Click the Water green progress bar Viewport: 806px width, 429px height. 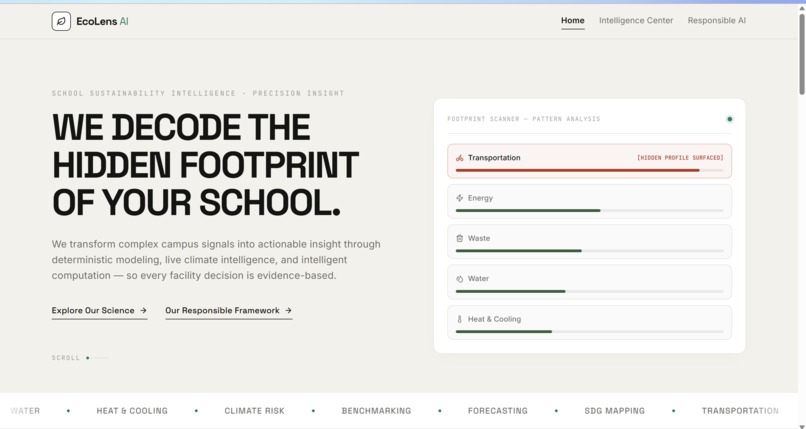[x=510, y=291]
